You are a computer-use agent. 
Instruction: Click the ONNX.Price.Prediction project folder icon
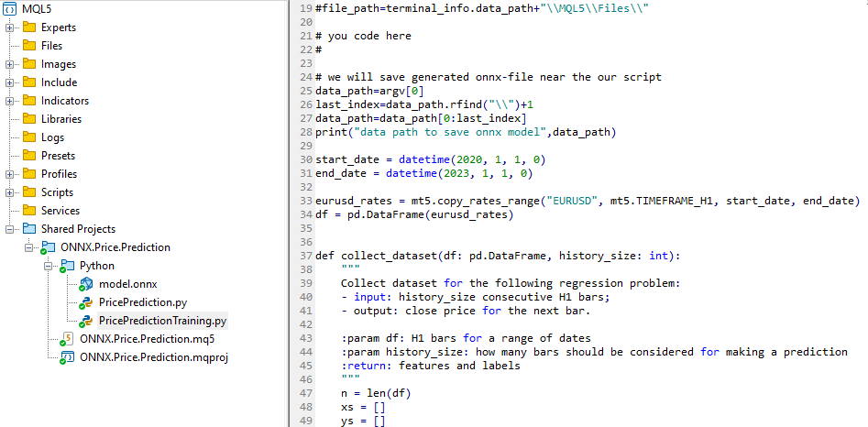pos(49,247)
